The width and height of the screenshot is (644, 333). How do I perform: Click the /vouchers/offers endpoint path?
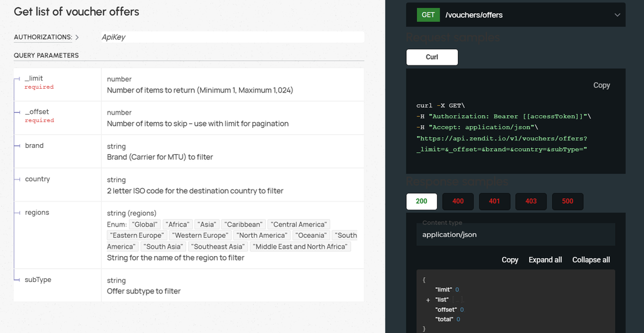tap(474, 15)
